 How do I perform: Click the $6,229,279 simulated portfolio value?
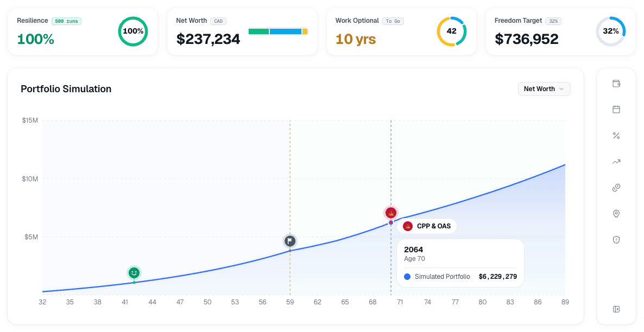[498, 277]
